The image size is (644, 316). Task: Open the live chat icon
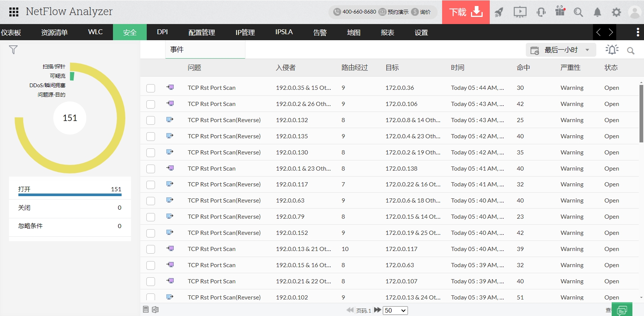621,310
